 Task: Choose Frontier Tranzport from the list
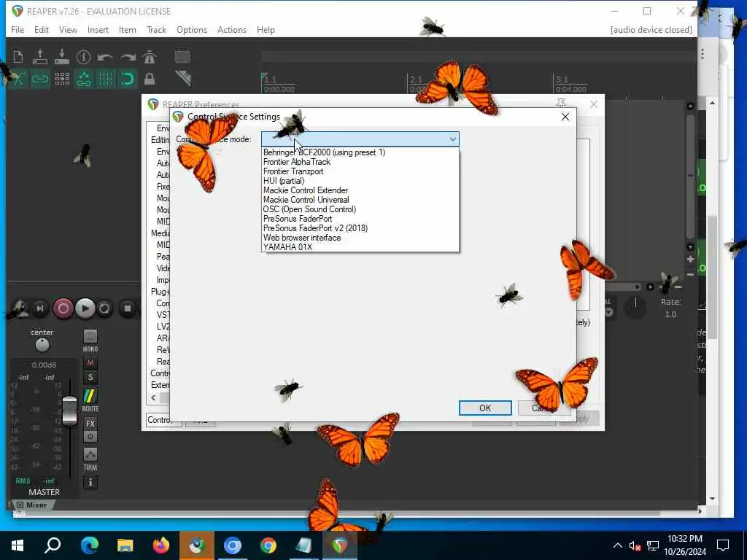coord(360,171)
